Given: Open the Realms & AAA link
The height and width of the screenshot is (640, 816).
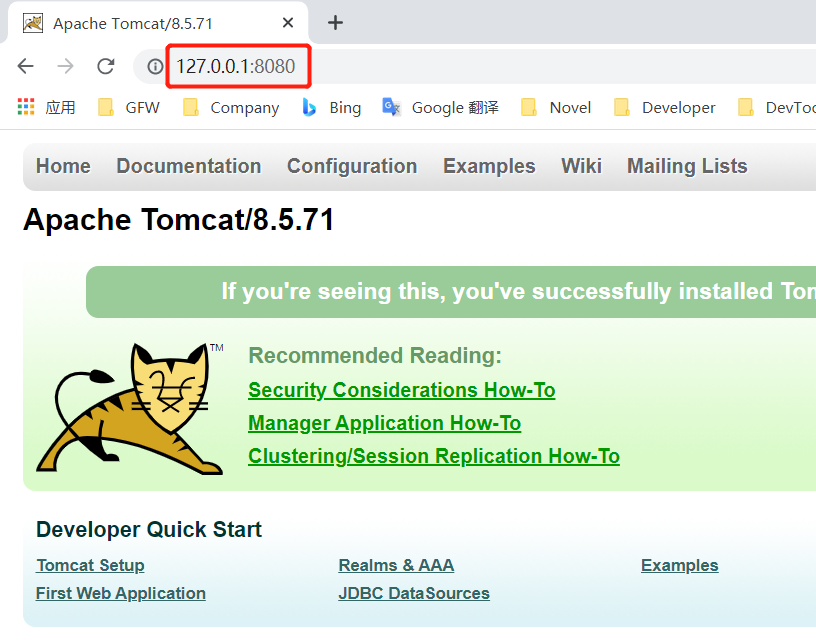Looking at the screenshot, I should click(x=396, y=565).
